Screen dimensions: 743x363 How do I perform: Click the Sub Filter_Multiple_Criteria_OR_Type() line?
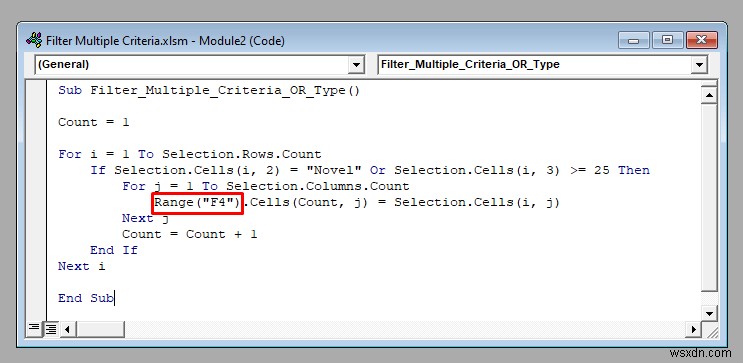point(209,91)
